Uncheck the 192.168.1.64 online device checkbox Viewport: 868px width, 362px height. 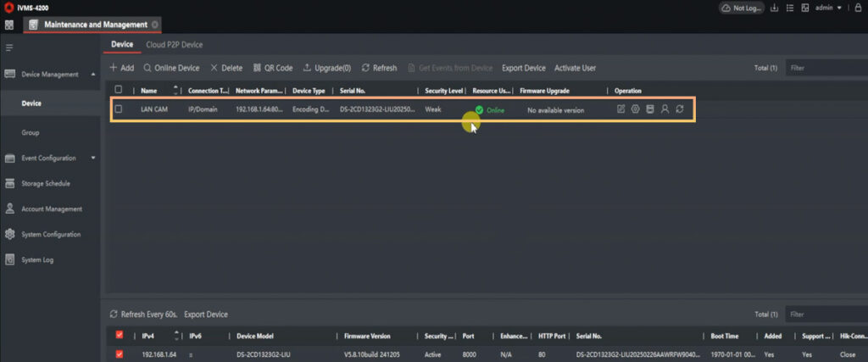119,354
